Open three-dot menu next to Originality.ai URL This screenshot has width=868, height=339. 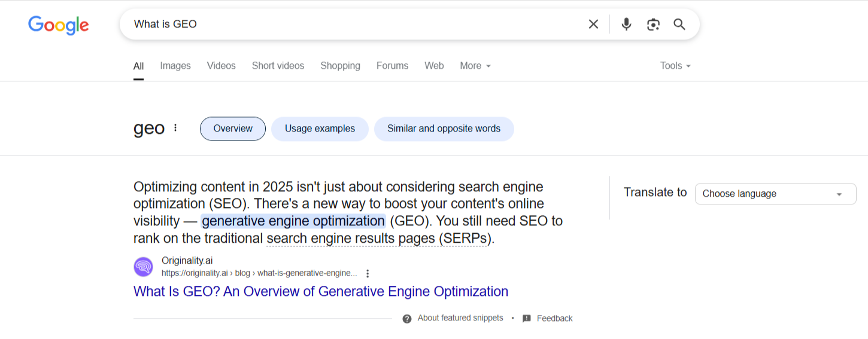[368, 273]
